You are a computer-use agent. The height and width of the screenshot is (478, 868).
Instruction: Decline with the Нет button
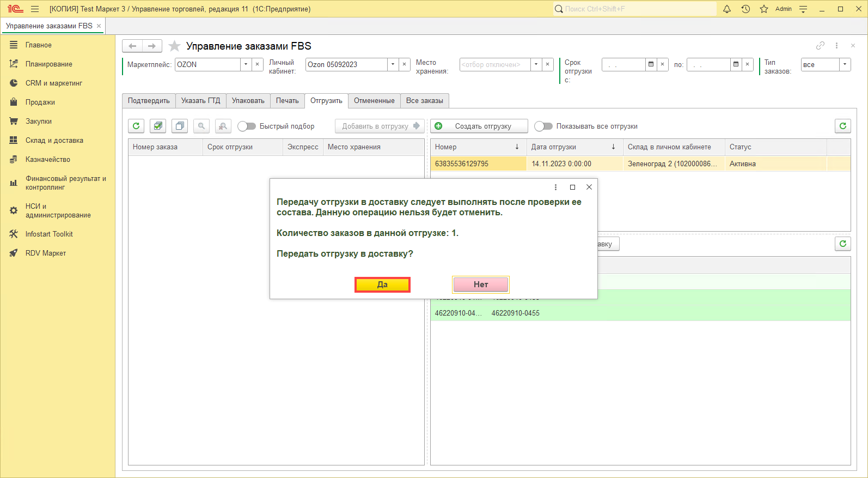(x=480, y=285)
